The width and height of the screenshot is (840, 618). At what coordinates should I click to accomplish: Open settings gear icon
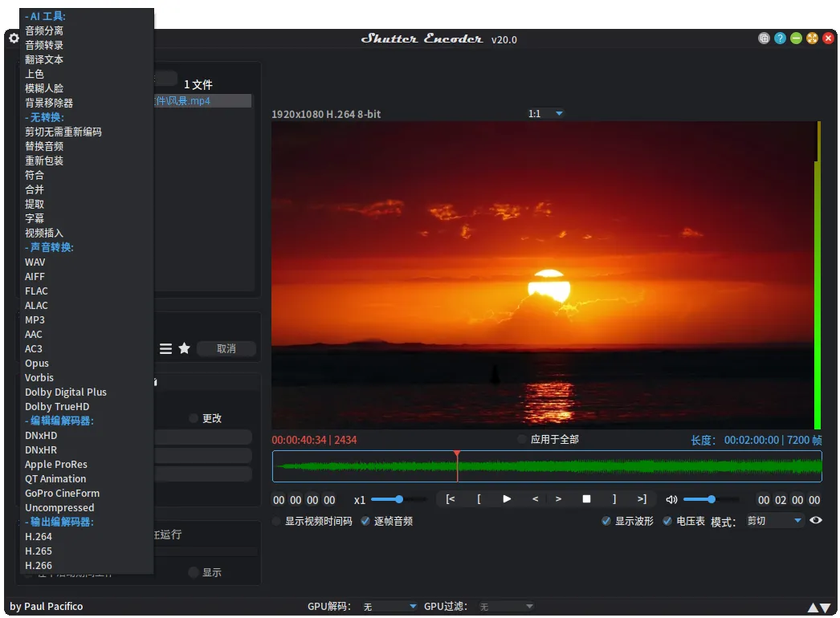click(14, 38)
